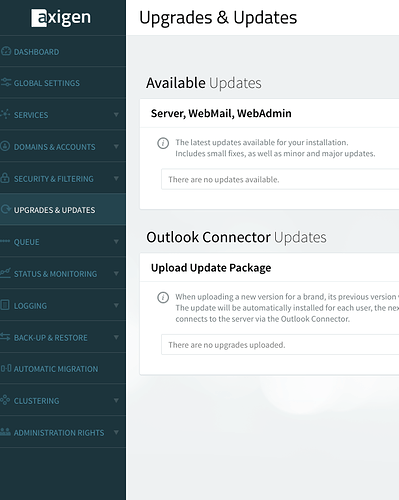
Task: Open Automatic Migration page
Action: tap(63, 369)
